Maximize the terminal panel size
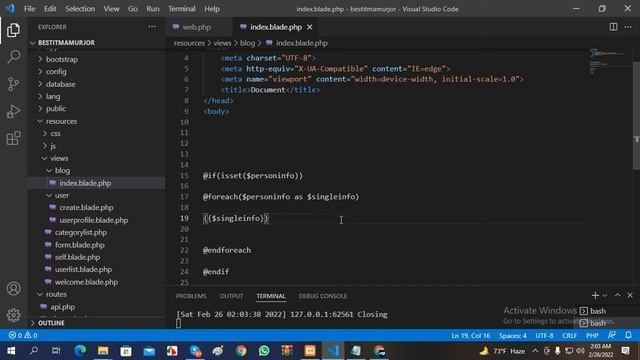The height and width of the screenshot is (360, 640). [618, 295]
